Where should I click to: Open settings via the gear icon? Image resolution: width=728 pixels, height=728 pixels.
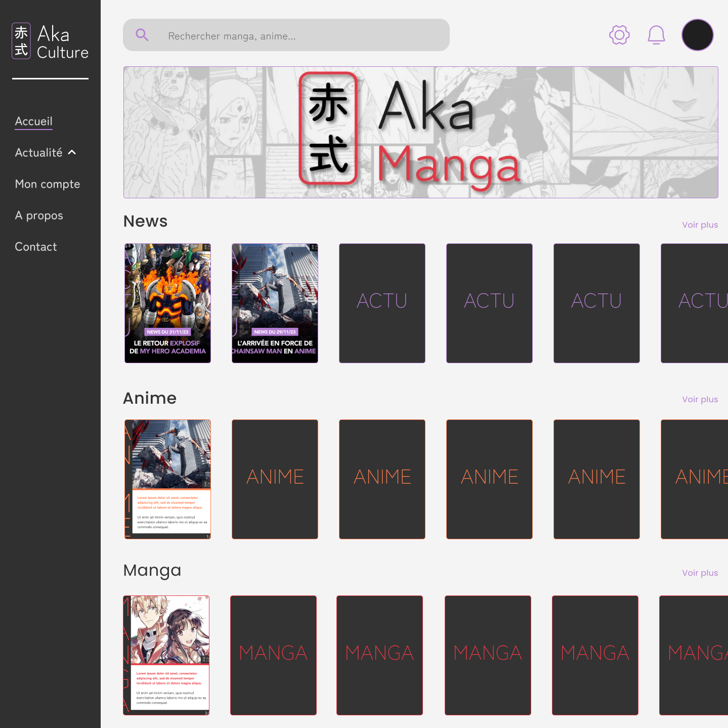(619, 35)
